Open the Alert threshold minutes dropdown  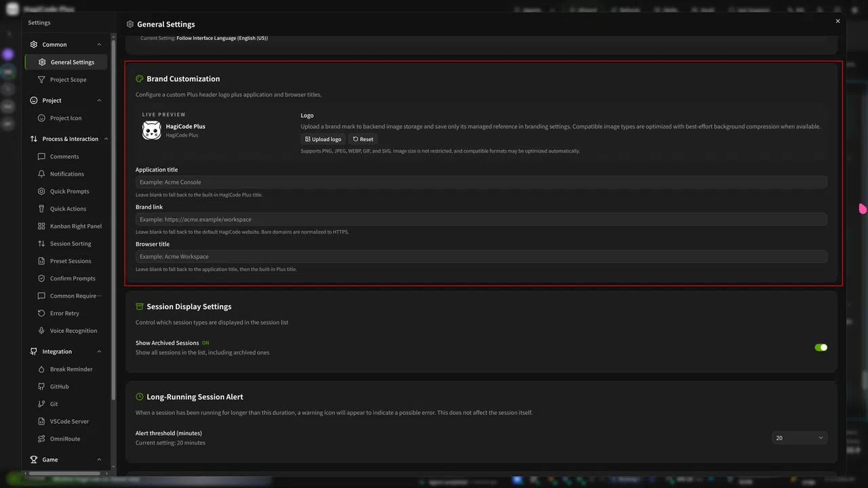click(800, 438)
